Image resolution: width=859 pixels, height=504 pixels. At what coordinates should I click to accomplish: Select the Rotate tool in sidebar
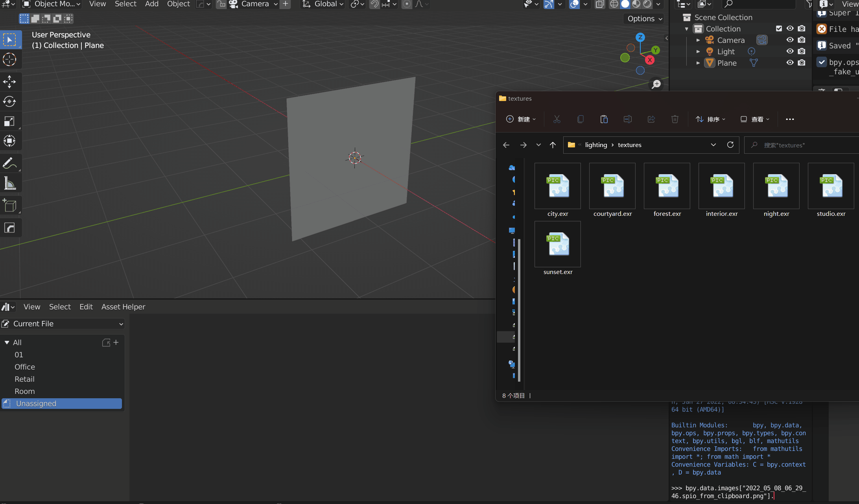click(x=8, y=101)
